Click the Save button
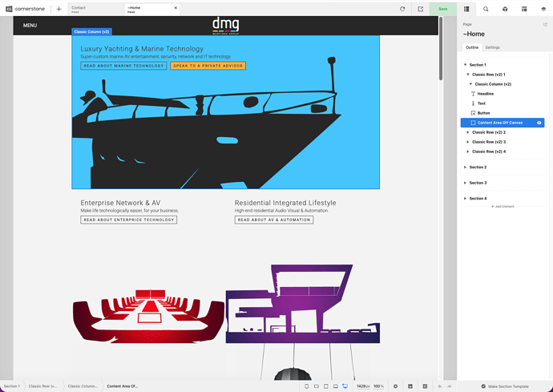The height and width of the screenshot is (392, 553). tap(443, 9)
